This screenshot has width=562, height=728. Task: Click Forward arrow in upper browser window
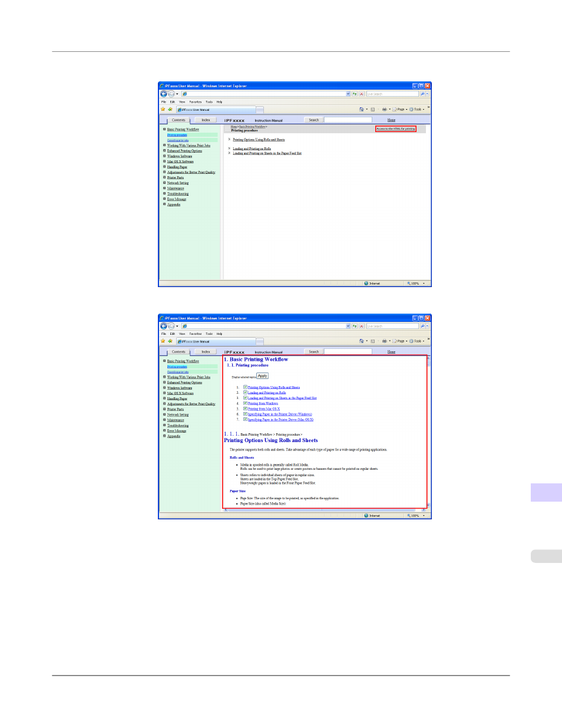[x=171, y=94]
